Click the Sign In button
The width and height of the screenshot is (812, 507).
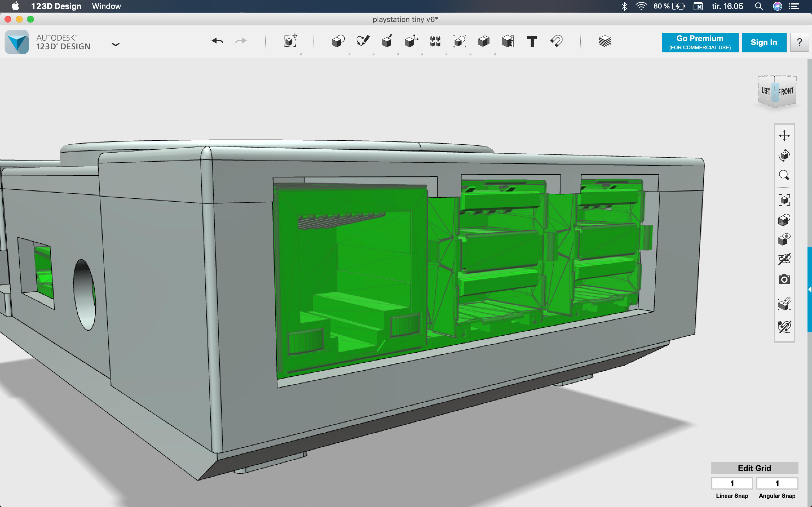click(x=764, y=42)
